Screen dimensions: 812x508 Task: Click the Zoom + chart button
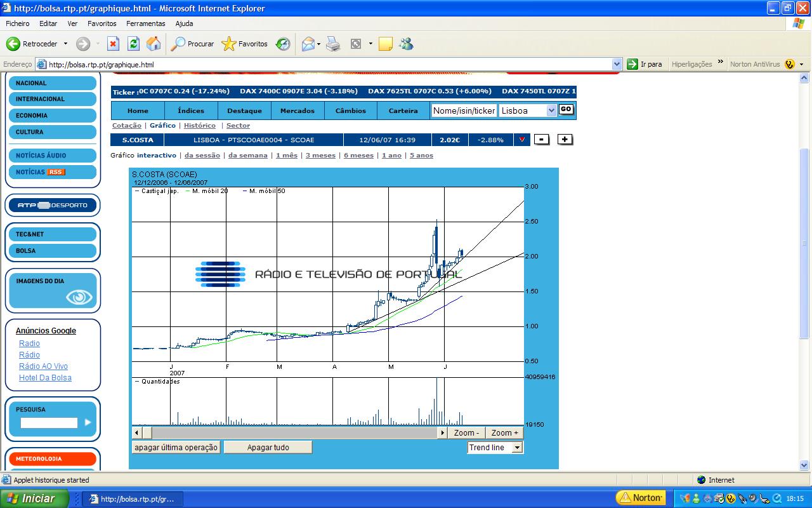point(504,432)
